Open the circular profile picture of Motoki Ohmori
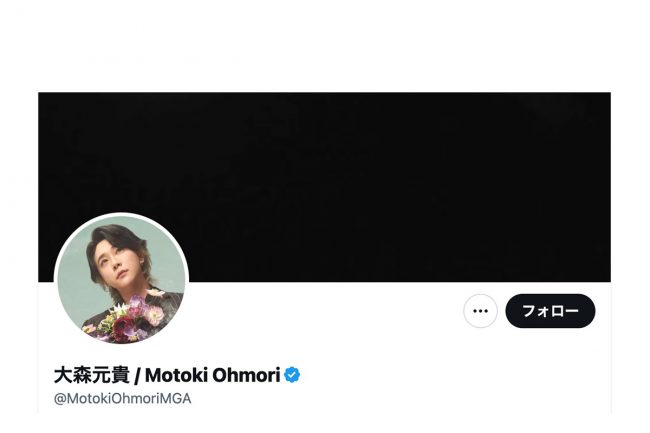 (121, 280)
